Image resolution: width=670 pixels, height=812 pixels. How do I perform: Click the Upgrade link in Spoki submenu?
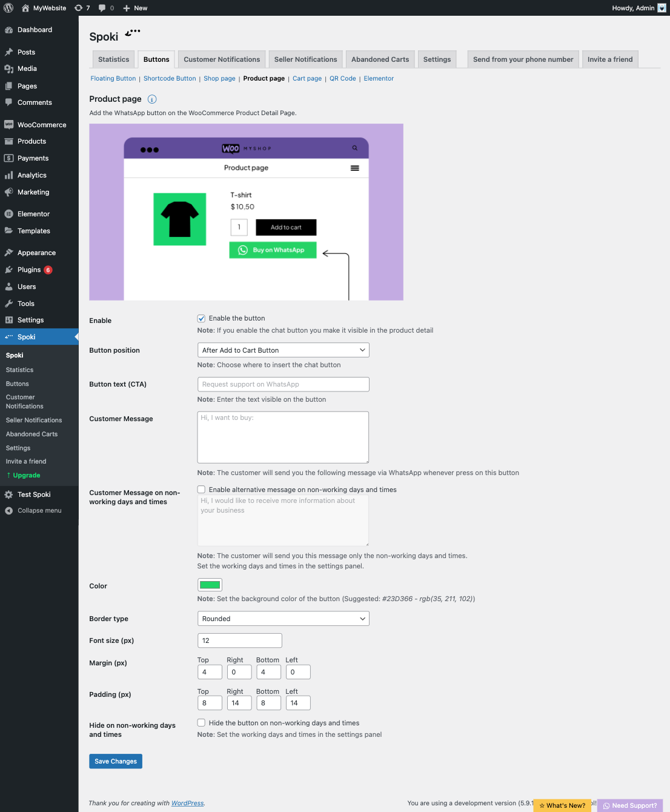[27, 476]
